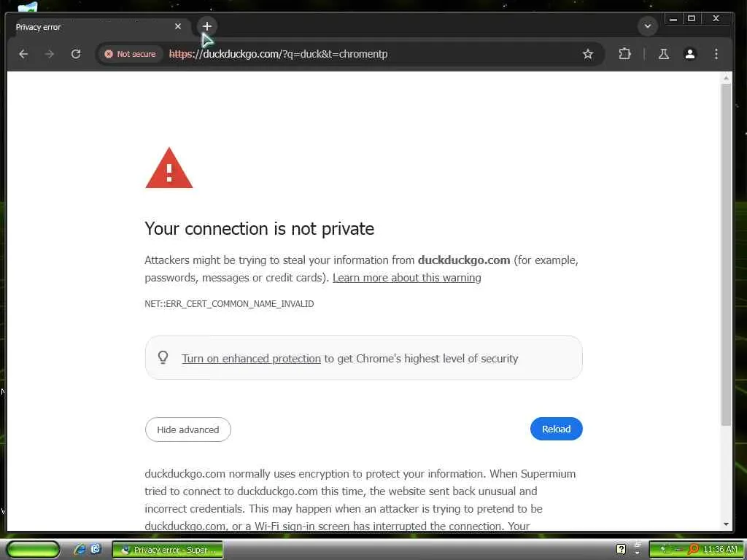Click the scrollbar up arrow
The height and width of the screenshot is (560, 747).
(x=726, y=77)
